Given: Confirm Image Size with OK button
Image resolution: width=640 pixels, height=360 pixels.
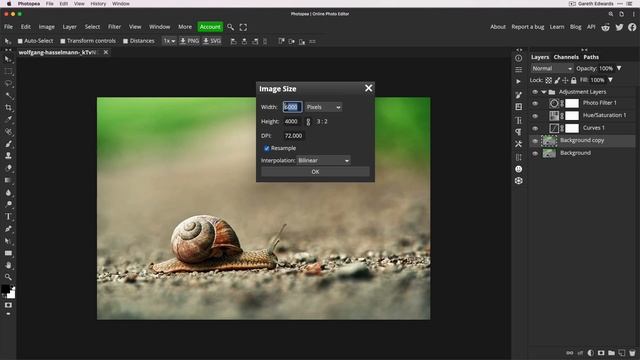Looking at the screenshot, I should pos(315,172).
